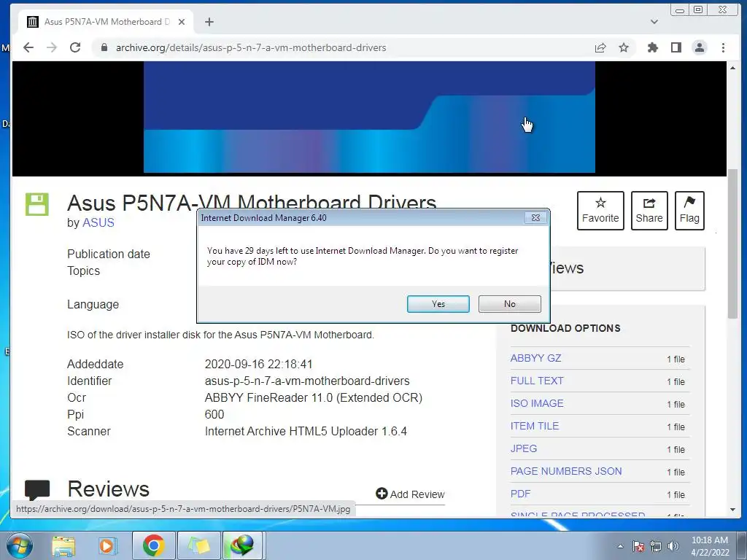Bookmark this page with the star icon
This screenshot has width=747, height=560.
pos(624,47)
